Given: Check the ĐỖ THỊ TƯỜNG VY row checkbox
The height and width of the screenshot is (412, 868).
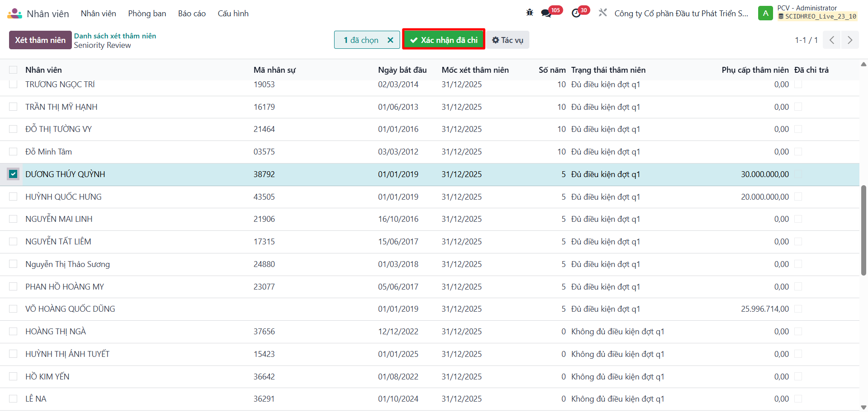Looking at the screenshot, I should pyautogui.click(x=13, y=129).
